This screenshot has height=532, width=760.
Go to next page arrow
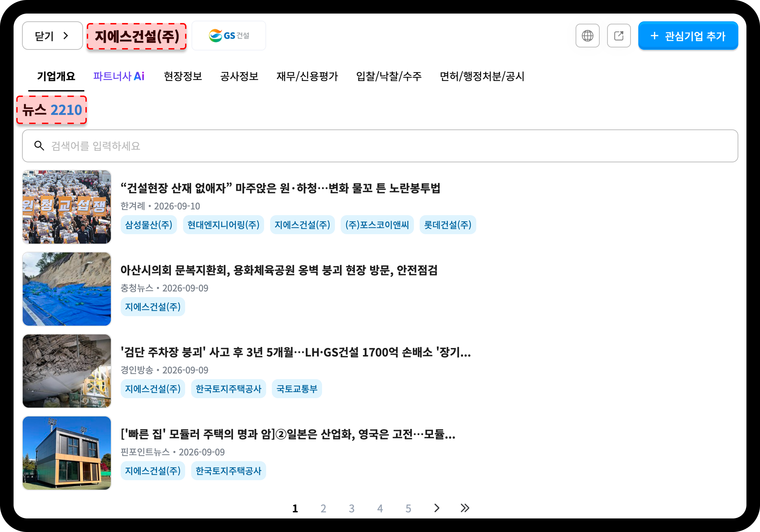[437, 508]
